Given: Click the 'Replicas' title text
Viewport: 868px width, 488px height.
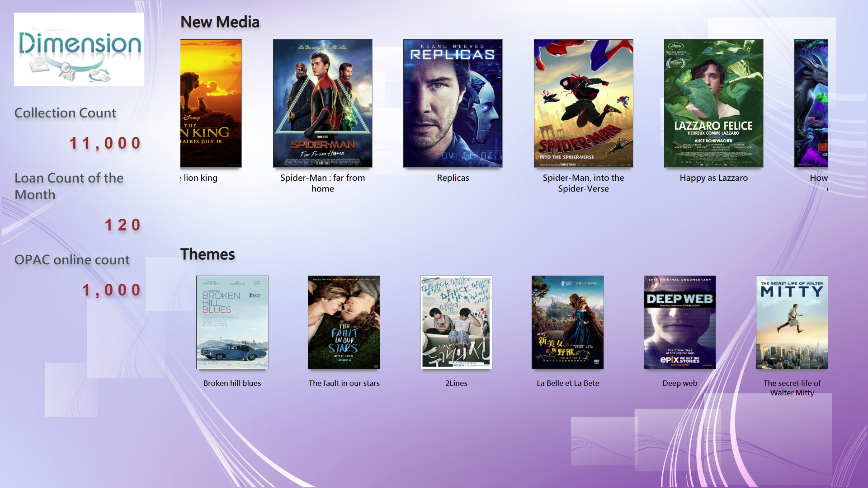Looking at the screenshot, I should point(453,178).
